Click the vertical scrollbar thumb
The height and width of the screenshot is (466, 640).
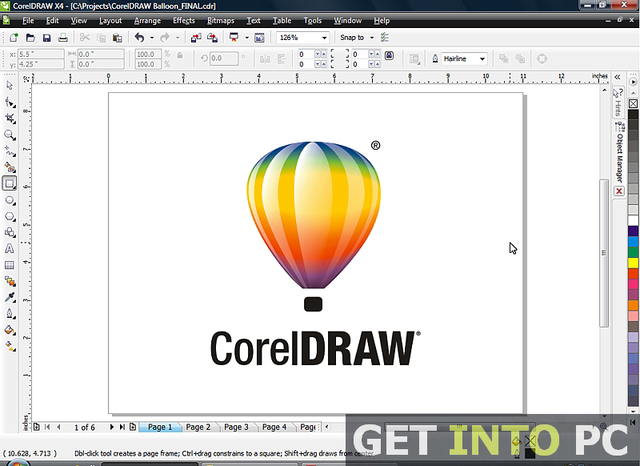(x=604, y=253)
